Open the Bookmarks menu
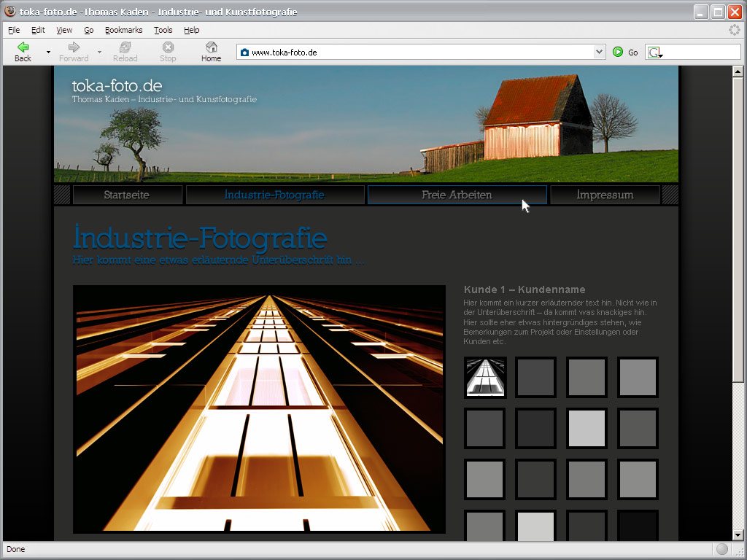747x560 pixels. (x=123, y=30)
